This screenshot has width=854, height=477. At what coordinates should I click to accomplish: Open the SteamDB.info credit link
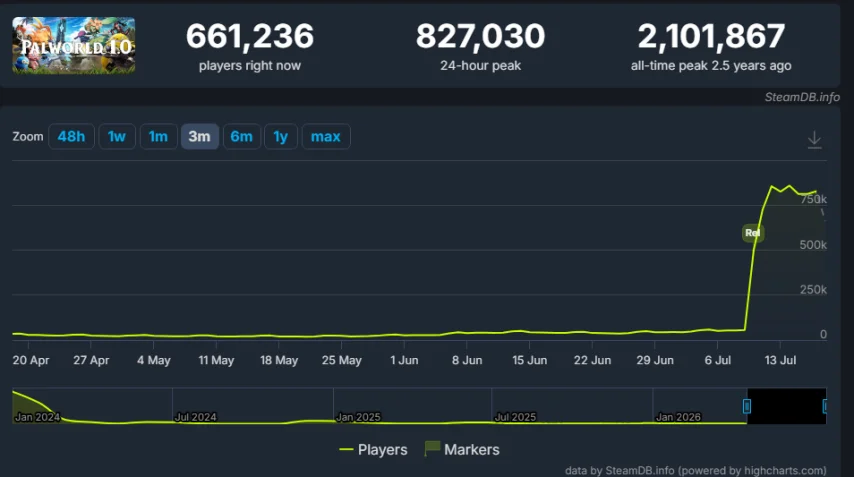pos(802,97)
